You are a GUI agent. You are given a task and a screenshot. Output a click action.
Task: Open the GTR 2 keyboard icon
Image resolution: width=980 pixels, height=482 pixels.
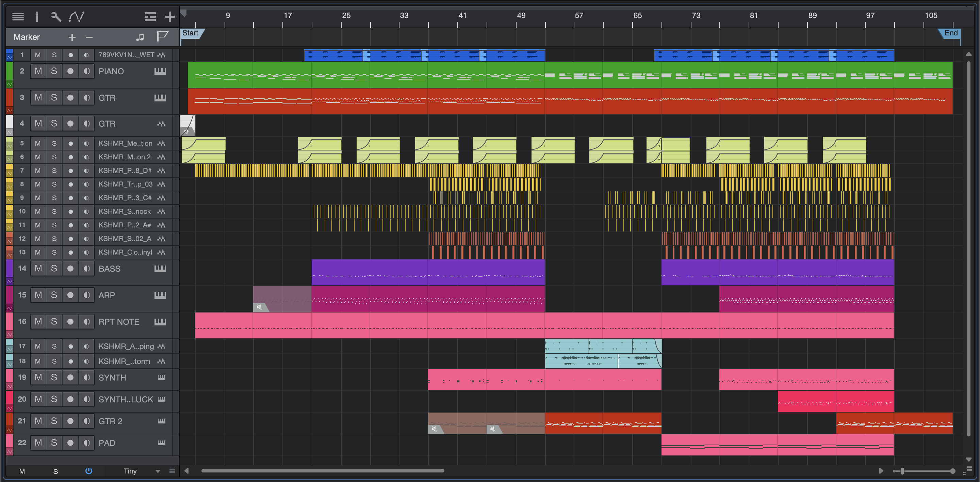(x=161, y=421)
